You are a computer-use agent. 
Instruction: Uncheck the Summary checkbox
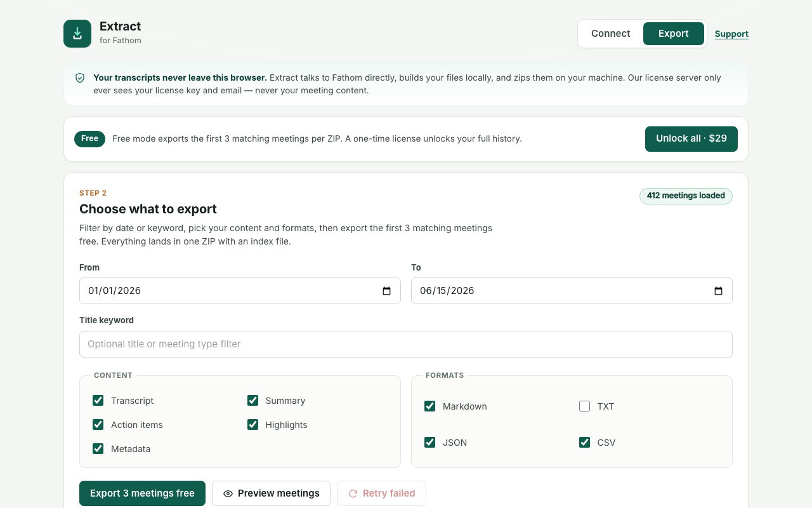point(253,401)
